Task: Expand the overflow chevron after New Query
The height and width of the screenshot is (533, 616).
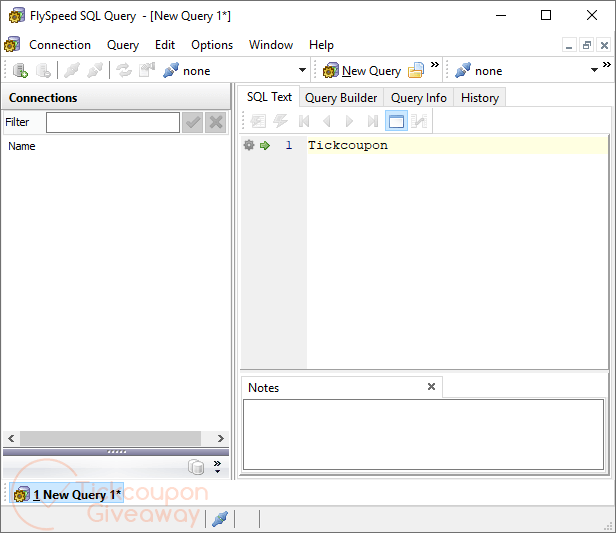Action: click(x=434, y=65)
